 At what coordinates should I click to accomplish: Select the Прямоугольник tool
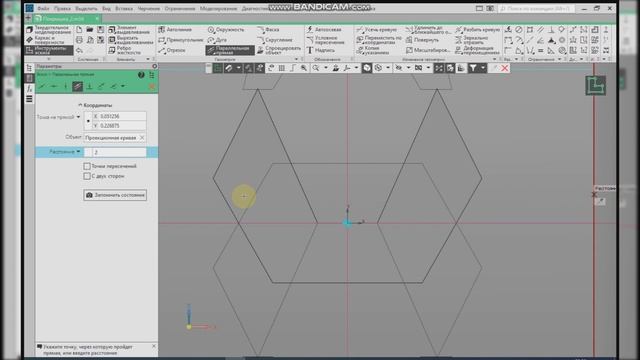tap(181, 40)
